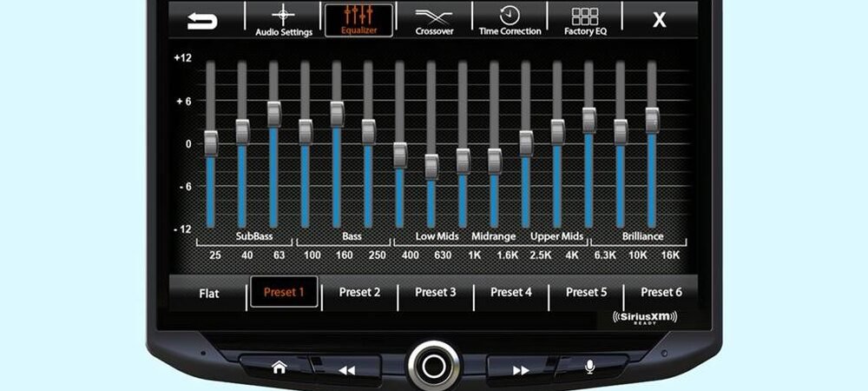
Task: Click the 250 Hz slider handle
Action: 369,132
